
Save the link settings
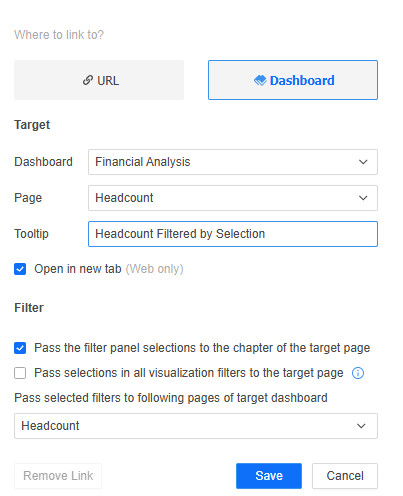coord(269,476)
